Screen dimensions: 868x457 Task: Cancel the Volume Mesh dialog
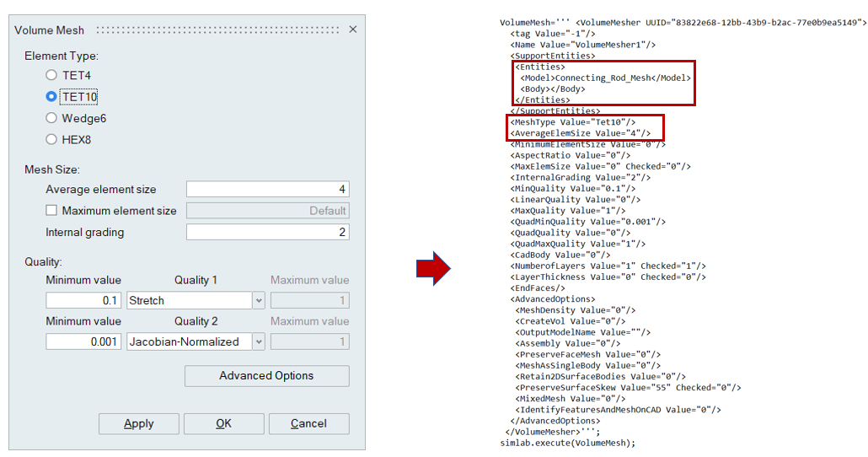click(x=308, y=423)
